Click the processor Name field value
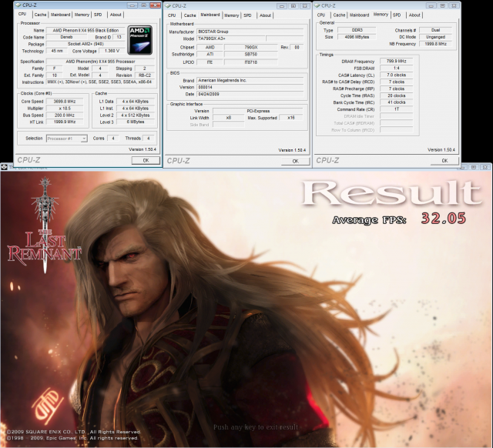The width and height of the screenshot is (493, 448). click(x=86, y=31)
